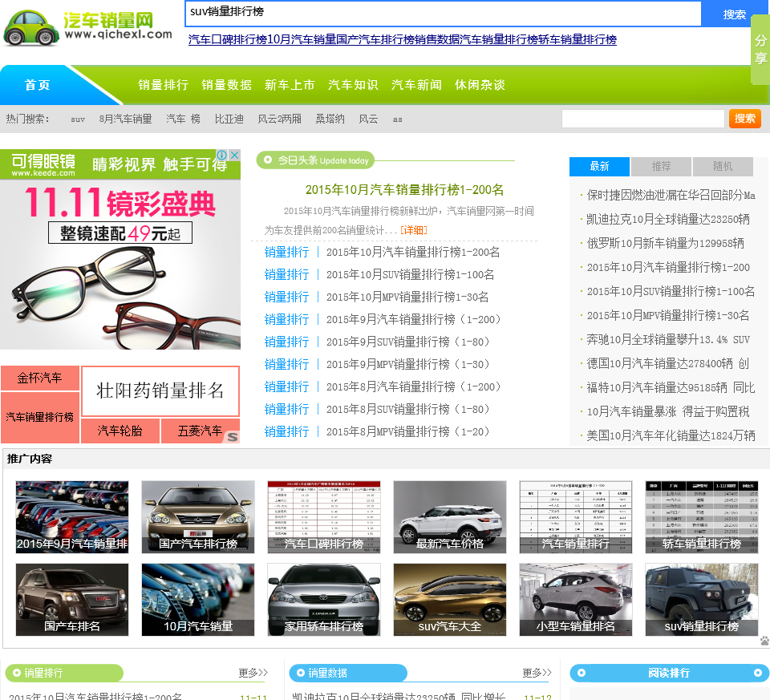Close the glasses advertisement with X icon

point(235,155)
